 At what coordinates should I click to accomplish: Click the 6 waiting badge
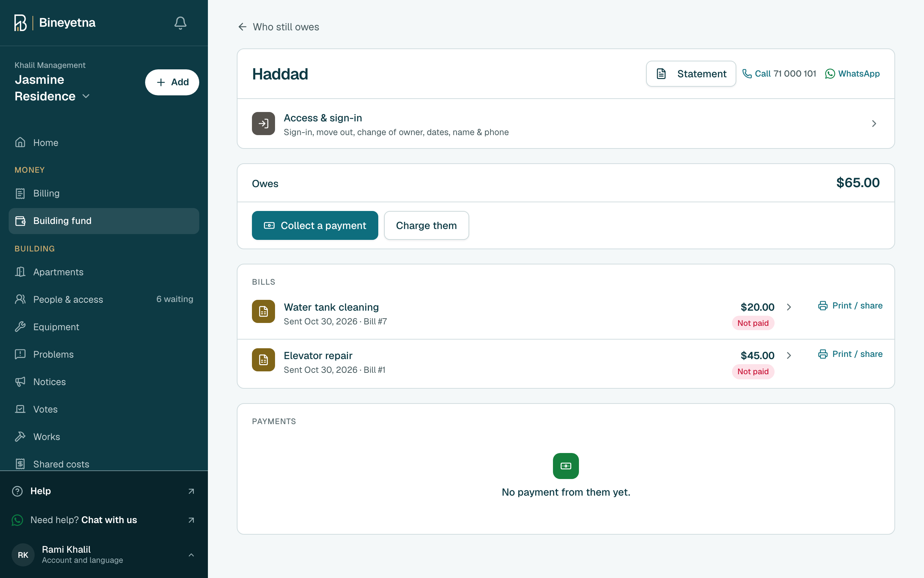[x=175, y=299]
